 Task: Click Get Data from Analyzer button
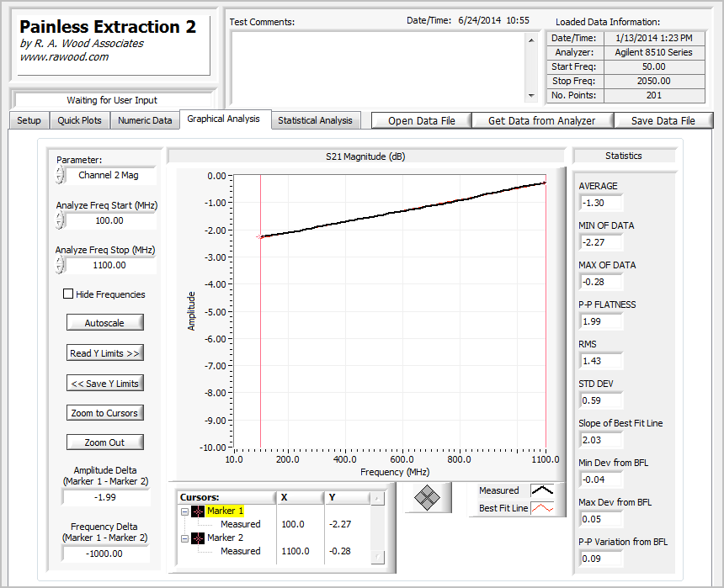pyautogui.click(x=541, y=121)
